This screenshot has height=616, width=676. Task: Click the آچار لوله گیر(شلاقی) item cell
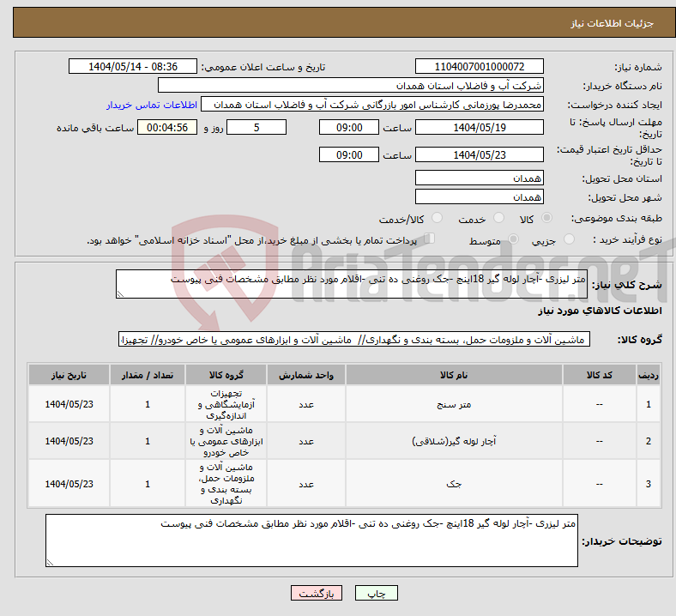click(454, 441)
